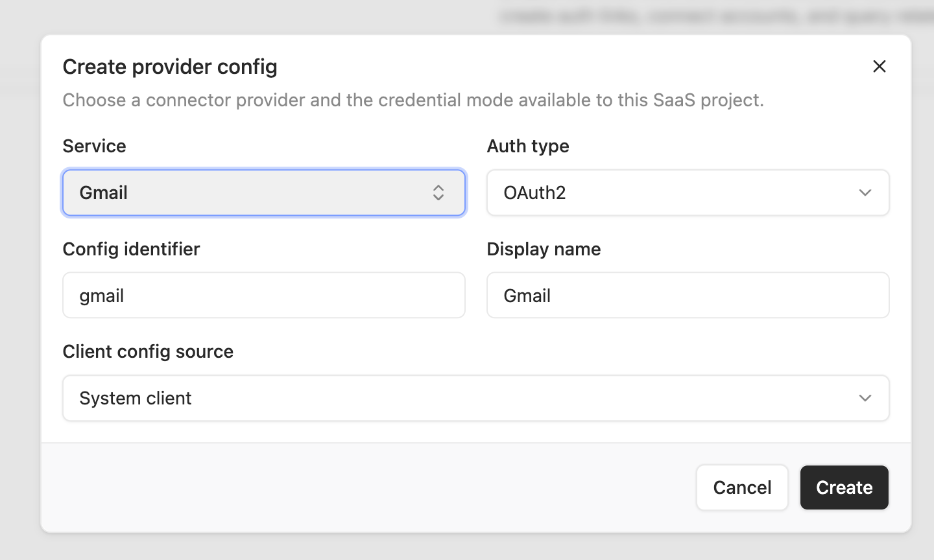934x560 pixels.
Task: Click the Service label
Action: point(94,146)
